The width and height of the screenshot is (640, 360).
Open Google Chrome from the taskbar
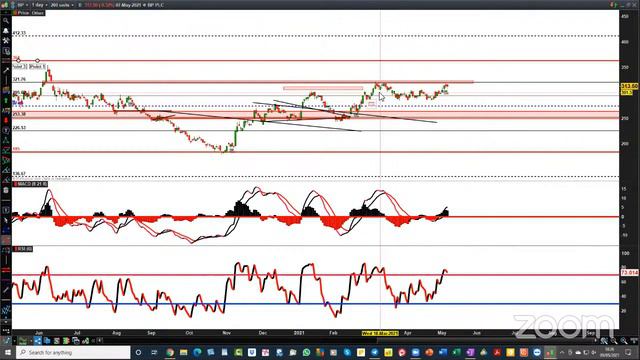[x=170, y=353]
